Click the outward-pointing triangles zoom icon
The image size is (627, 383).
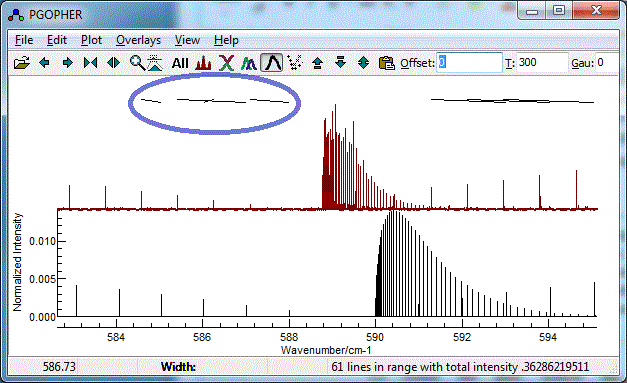point(114,63)
